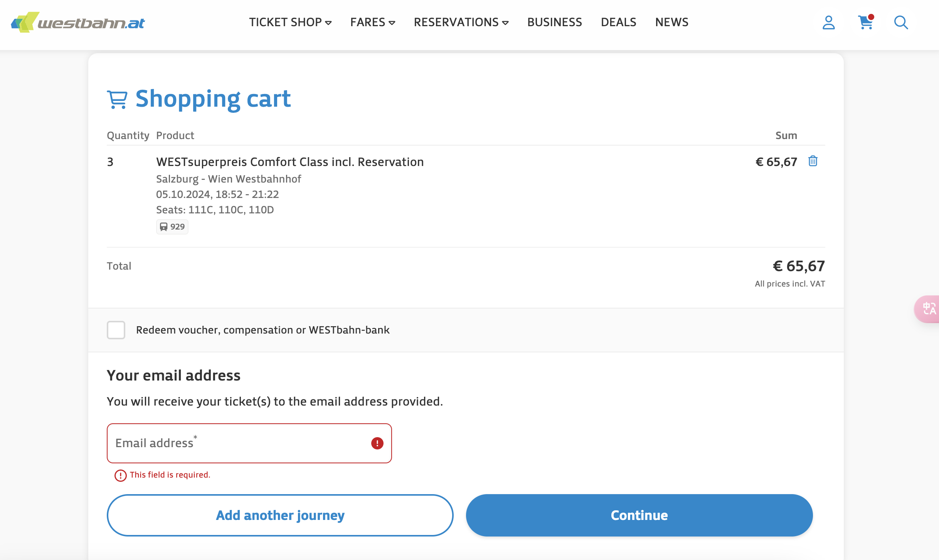
Task: Expand the RESERVATIONS menu
Action: coord(461,22)
